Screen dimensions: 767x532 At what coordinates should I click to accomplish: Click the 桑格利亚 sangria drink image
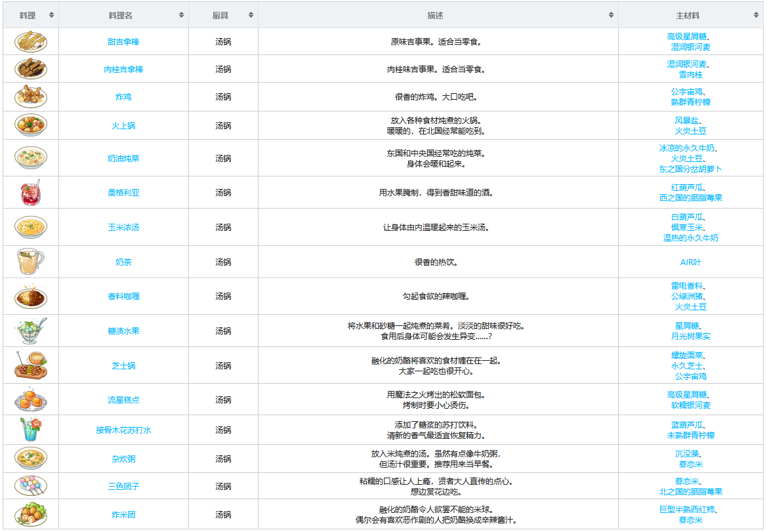click(x=31, y=192)
